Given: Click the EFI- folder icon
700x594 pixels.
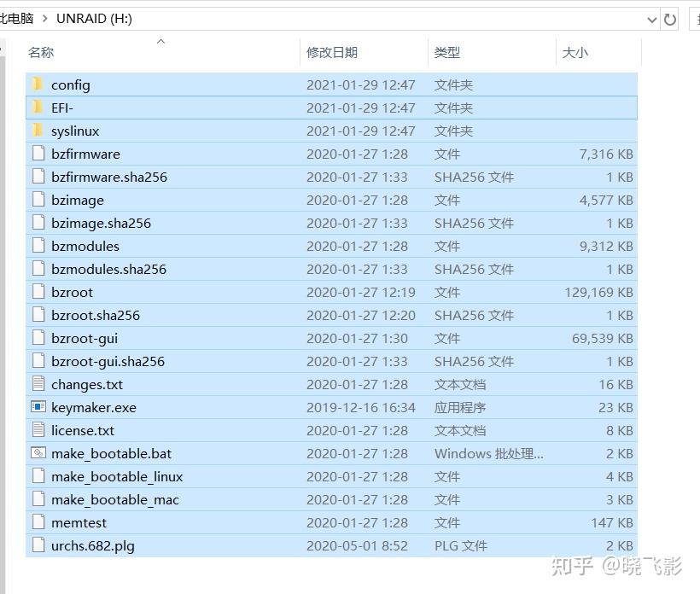Looking at the screenshot, I should coord(38,107).
